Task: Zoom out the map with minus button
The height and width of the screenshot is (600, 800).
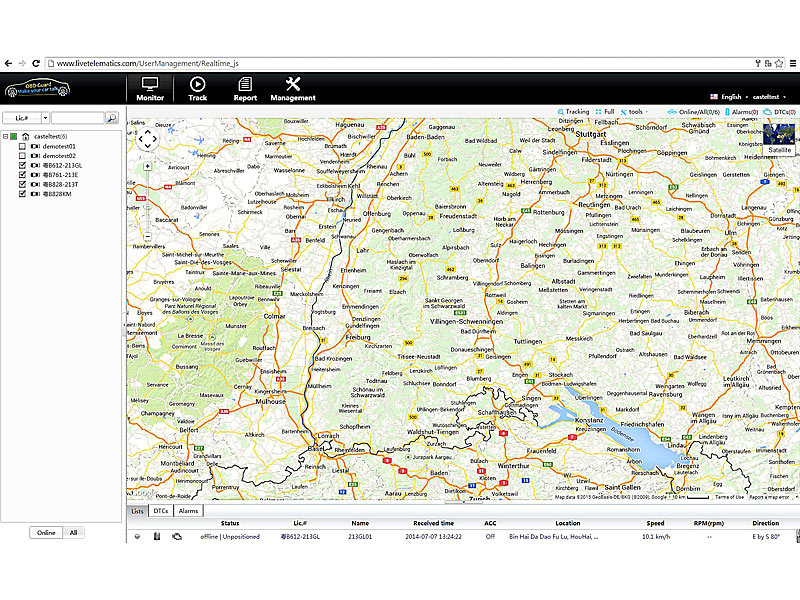Action: 147,236
